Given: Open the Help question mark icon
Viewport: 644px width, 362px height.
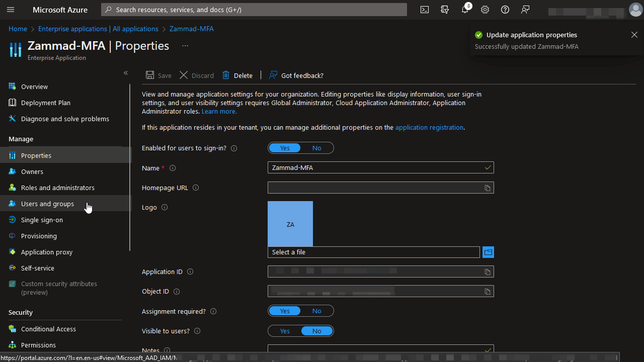Looking at the screenshot, I should (505, 10).
